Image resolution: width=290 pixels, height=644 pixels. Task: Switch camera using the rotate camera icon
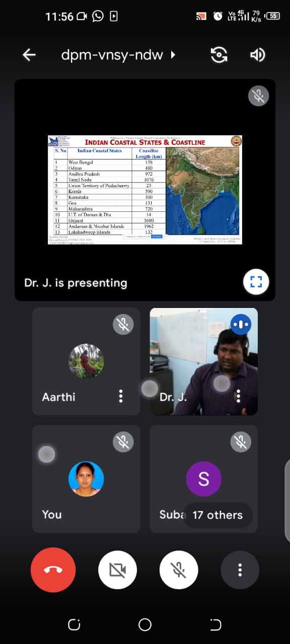point(219,55)
